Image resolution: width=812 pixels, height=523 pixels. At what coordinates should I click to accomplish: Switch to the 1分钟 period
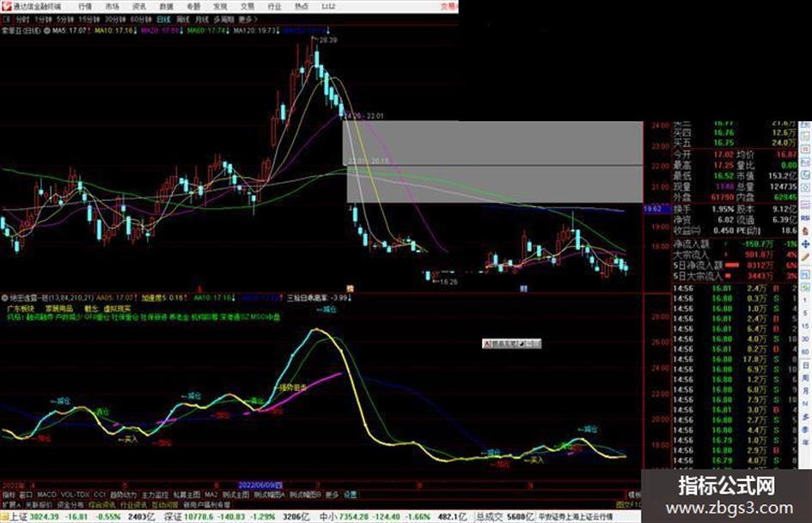coord(43,19)
